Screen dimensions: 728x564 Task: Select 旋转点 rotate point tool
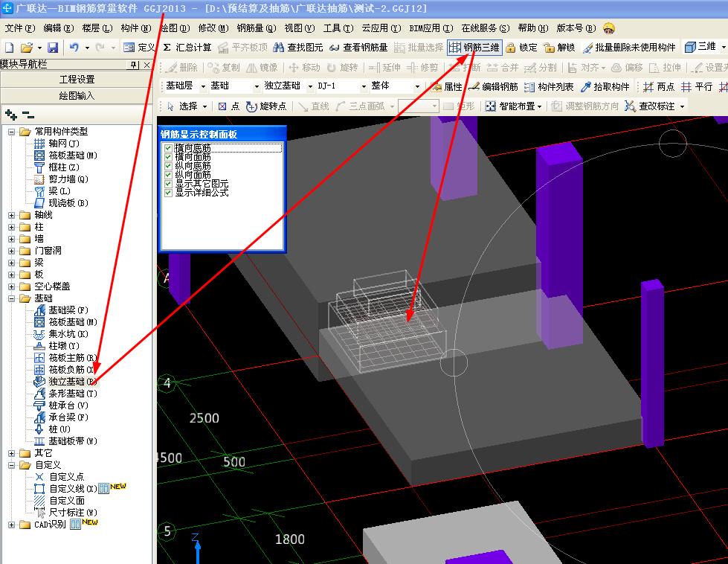click(266, 106)
